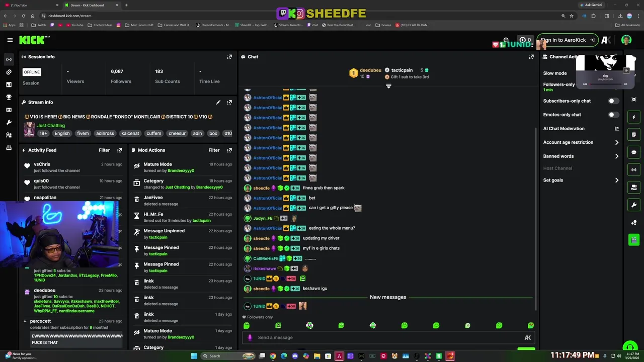The width and height of the screenshot is (644, 362).
Task: Open the trophy achievements sidebar icon
Action: (x=9, y=97)
